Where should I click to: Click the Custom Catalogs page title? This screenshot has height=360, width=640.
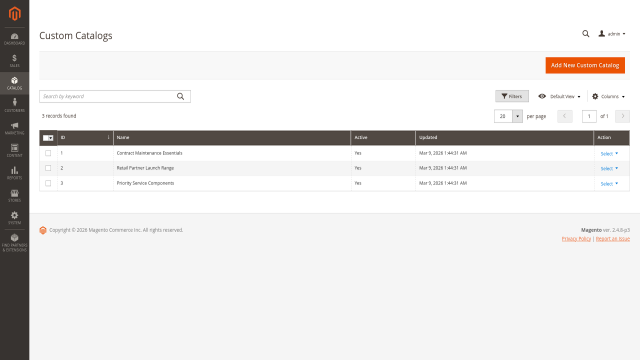(76, 36)
